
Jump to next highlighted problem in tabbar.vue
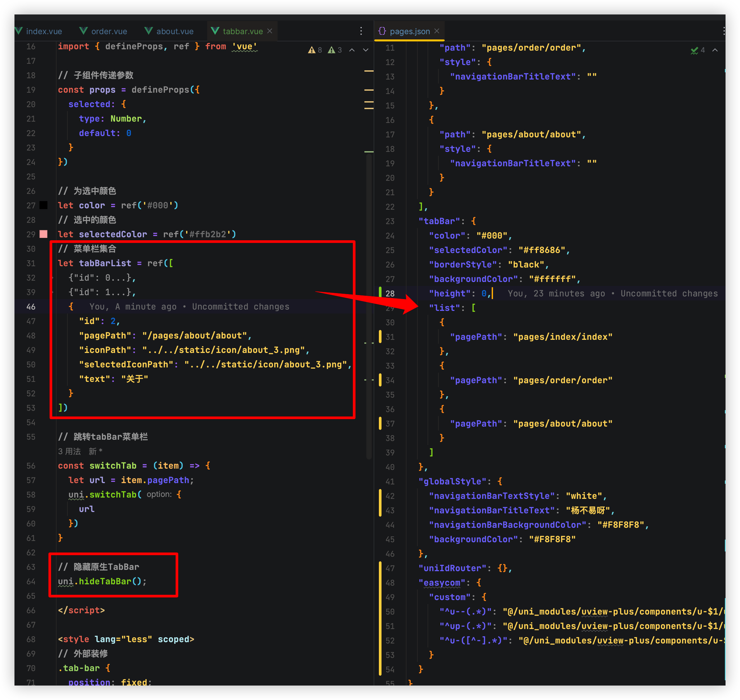click(x=365, y=50)
